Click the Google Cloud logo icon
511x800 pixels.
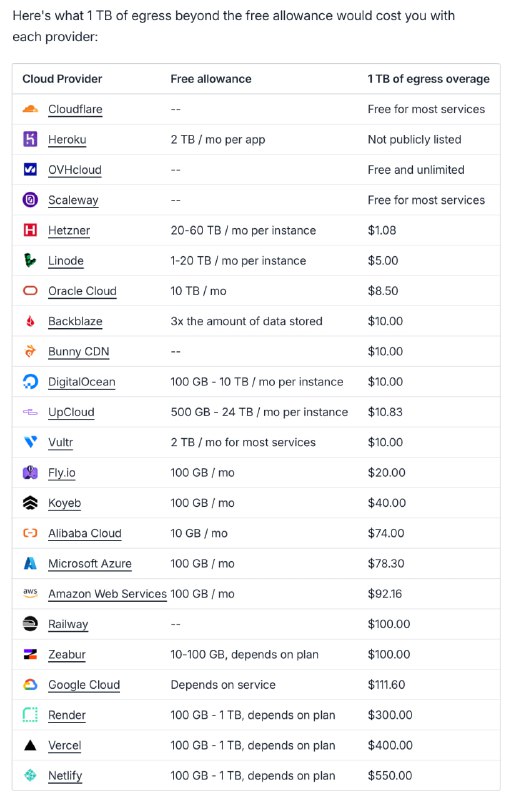(31, 685)
